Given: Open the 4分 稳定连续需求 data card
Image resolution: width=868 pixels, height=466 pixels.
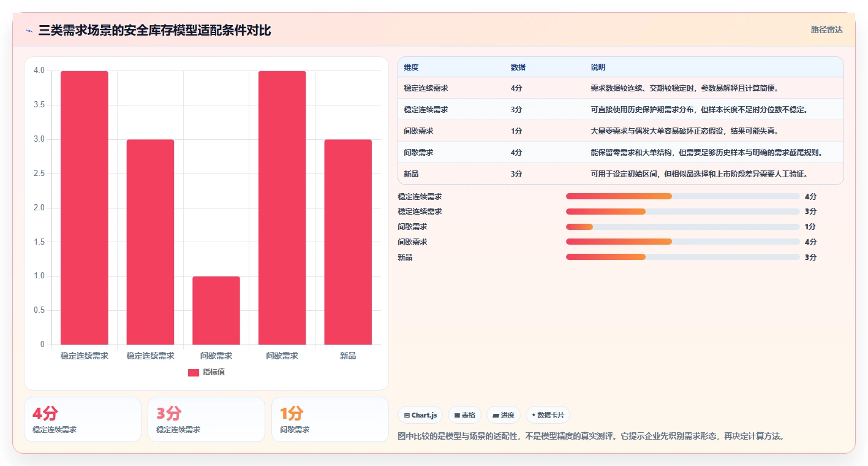Looking at the screenshot, I should [x=83, y=419].
